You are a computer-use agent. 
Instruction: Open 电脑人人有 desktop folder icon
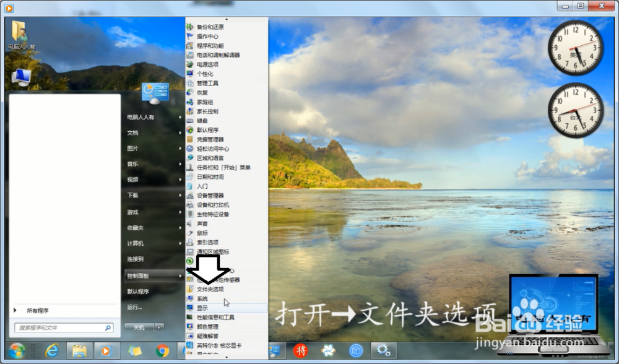(21, 35)
